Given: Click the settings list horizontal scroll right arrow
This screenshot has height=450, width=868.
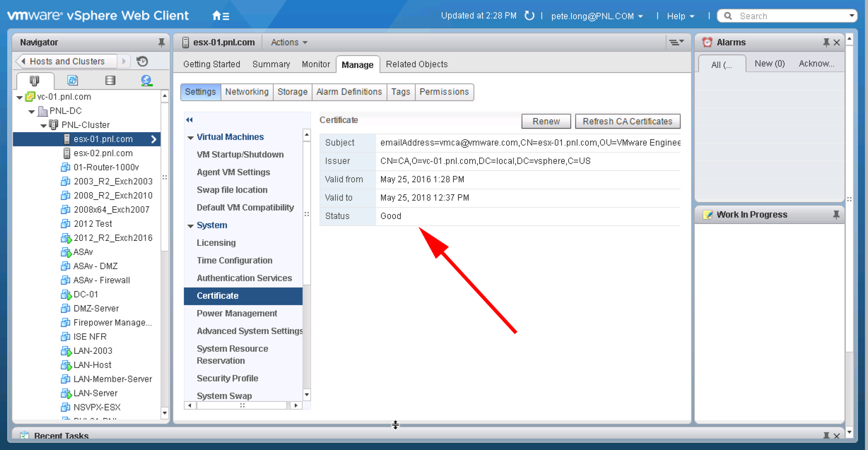Looking at the screenshot, I should [x=296, y=405].
